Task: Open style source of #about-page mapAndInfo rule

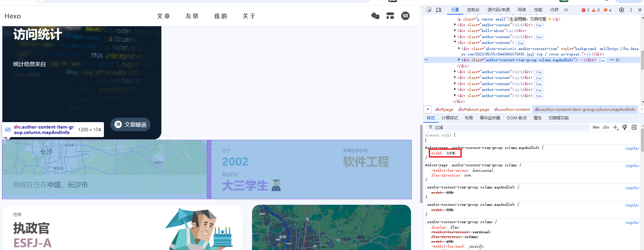Action: (x=632, y=148)
